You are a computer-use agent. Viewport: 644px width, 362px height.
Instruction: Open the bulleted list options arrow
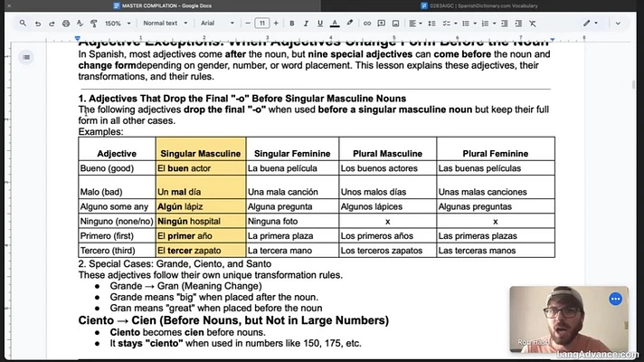point(475,24)
